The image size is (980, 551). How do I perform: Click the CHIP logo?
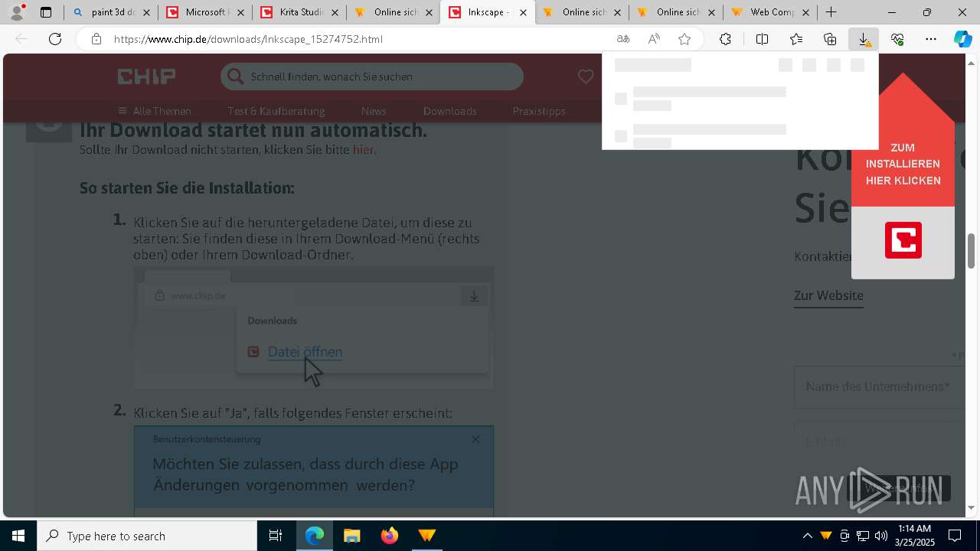[146, 77]
